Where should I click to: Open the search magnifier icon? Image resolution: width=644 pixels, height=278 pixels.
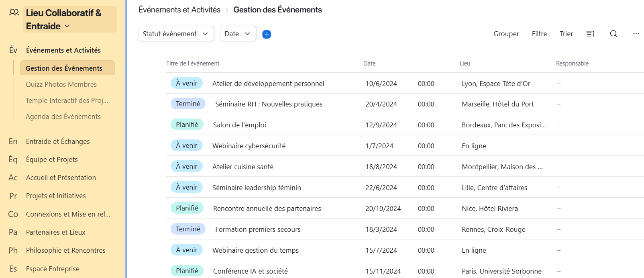(613, 34)
